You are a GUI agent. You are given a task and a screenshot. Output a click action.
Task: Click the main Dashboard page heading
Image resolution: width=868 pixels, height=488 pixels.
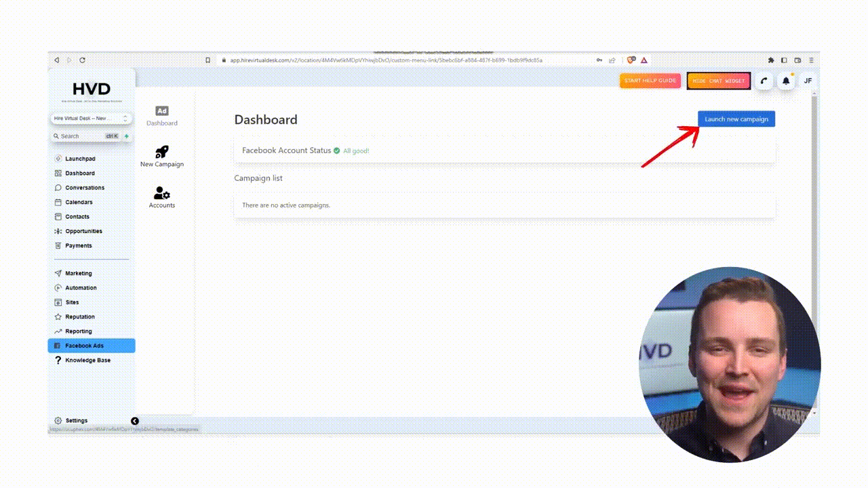coord(266,120)
